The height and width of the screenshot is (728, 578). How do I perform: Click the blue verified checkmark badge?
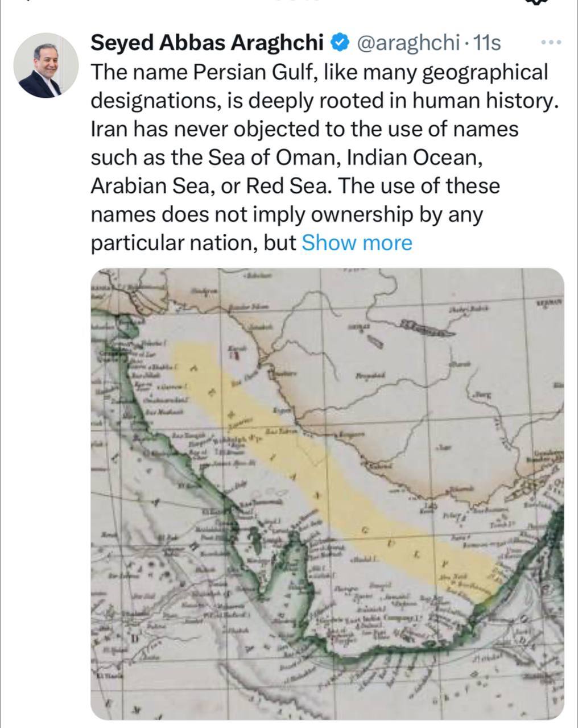pyautogui.click(x=340, y=40)
